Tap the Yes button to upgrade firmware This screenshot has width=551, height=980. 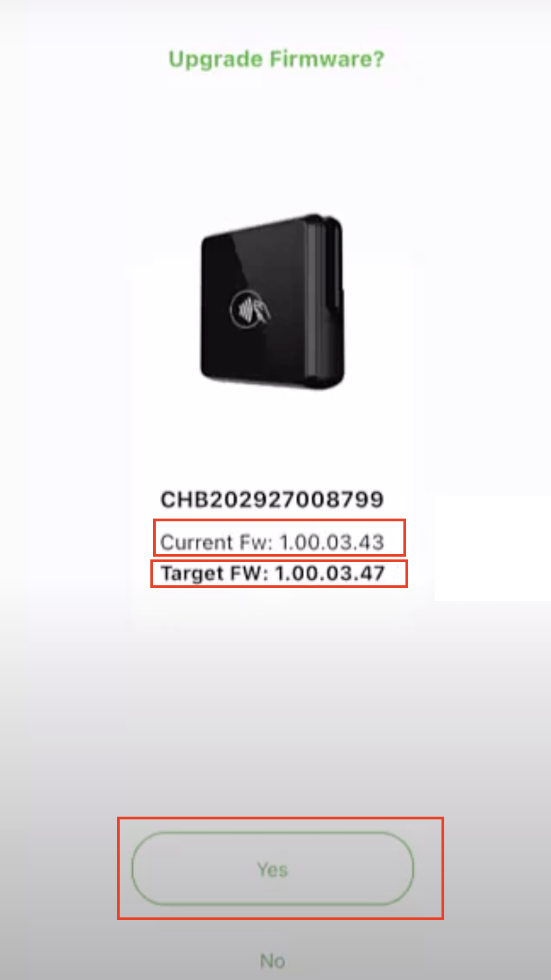pos(272,869)
